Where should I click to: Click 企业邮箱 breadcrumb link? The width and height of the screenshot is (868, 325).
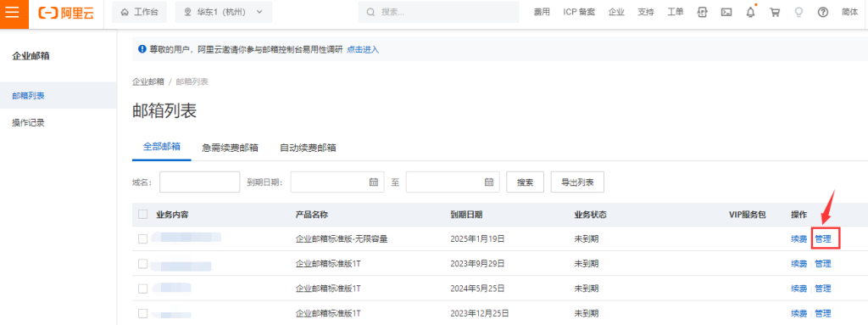click(147, 81)
